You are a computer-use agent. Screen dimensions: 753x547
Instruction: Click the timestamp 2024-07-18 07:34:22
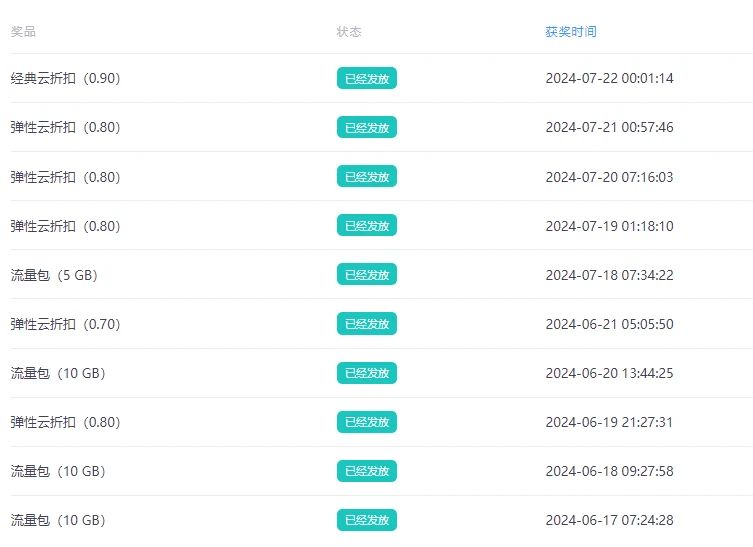(609, 275)
